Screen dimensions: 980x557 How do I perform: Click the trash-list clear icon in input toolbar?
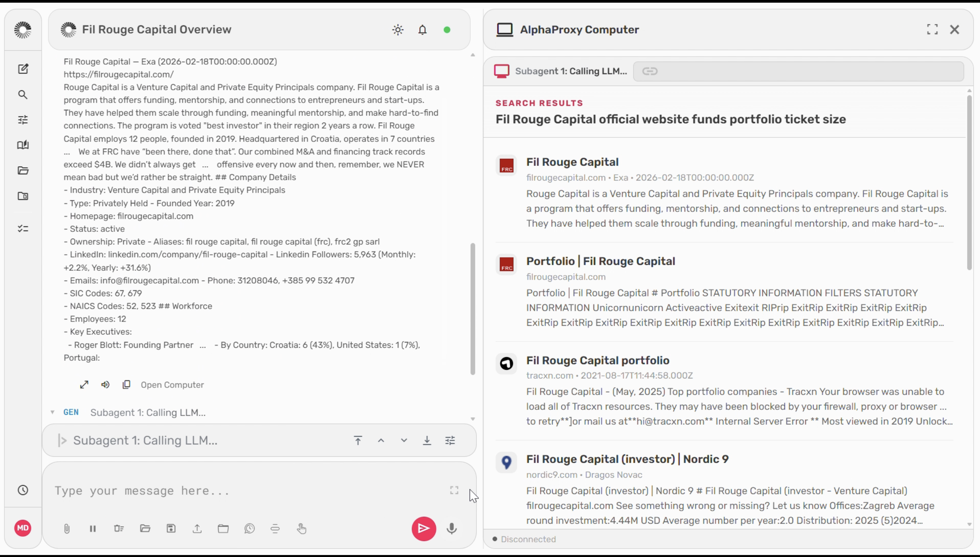(x=119, y=529)
